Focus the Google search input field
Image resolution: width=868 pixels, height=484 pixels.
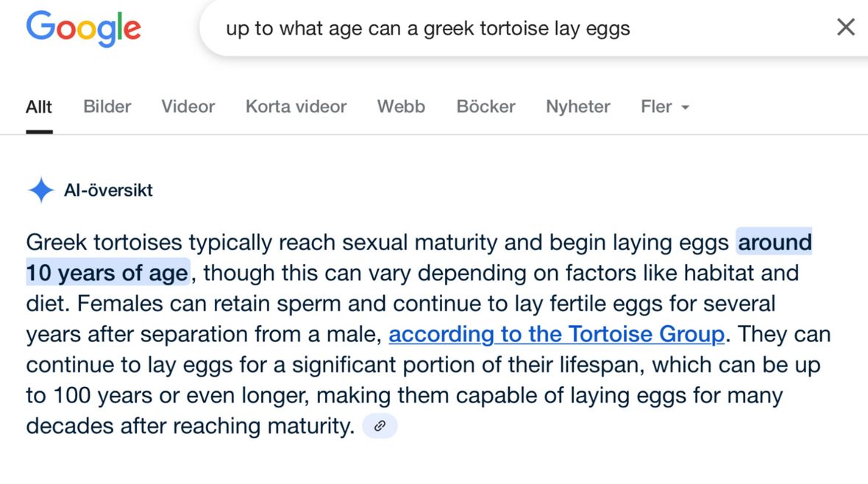click(x=515, y=29)
